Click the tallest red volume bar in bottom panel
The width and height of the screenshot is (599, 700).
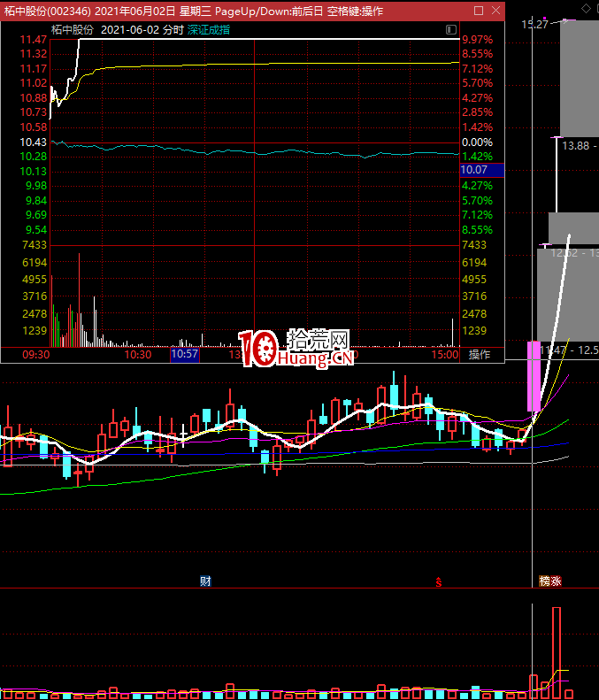(557, 653)
